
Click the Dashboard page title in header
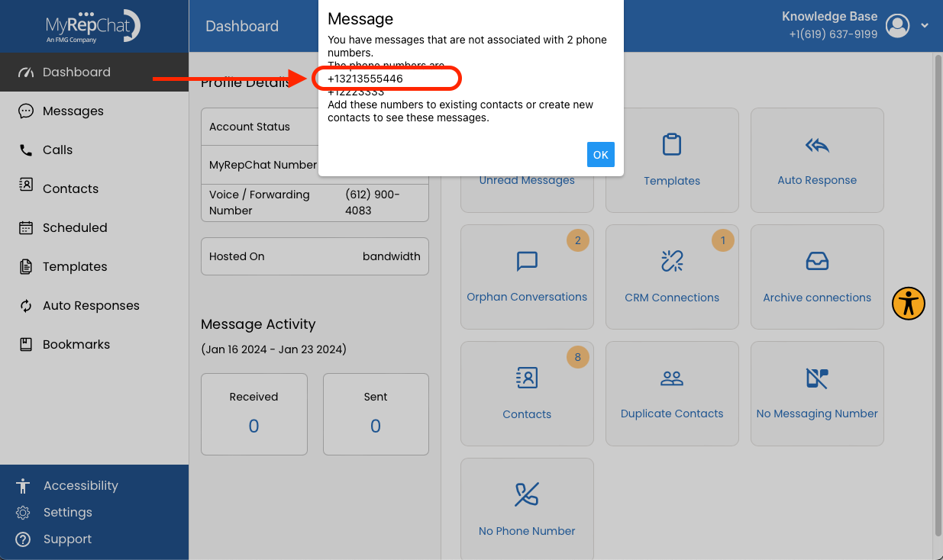[x=242, y=26]
